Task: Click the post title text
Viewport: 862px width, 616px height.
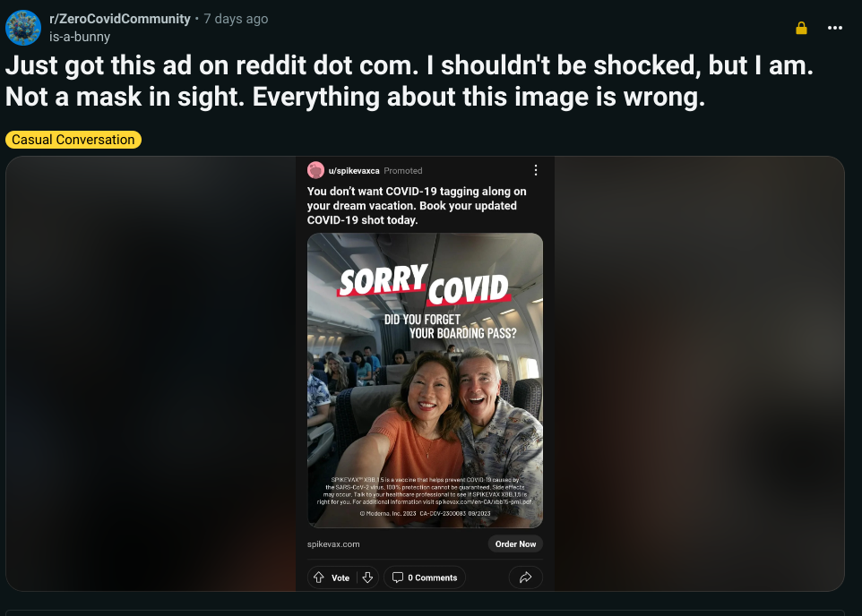Action: 409,81
